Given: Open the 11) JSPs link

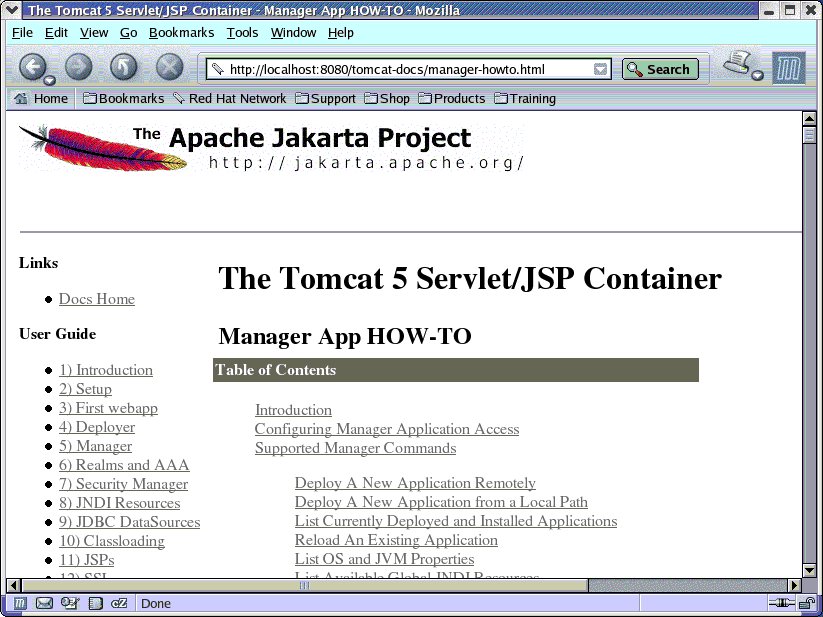Looking at the screenshot, I should click(86, 560).
